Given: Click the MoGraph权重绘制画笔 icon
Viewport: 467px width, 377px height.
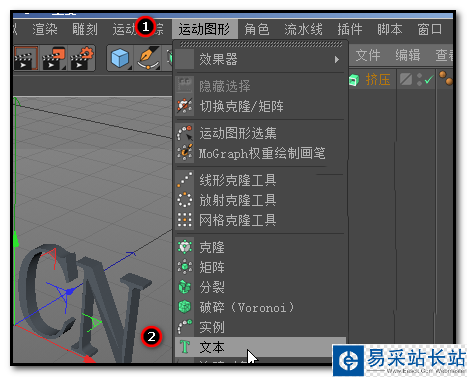Looking at the screenshot, I should click(184, 153).
